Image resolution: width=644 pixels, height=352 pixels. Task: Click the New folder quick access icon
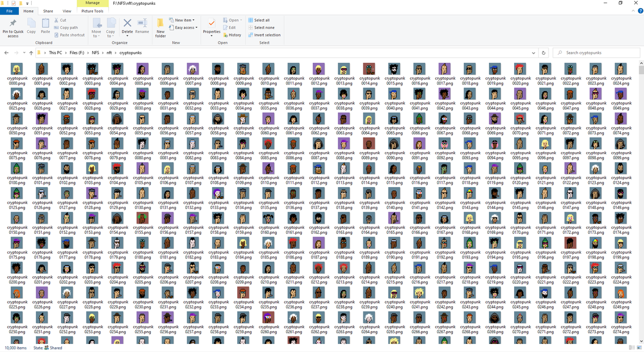pyautogui.click(x=20, y=3)
